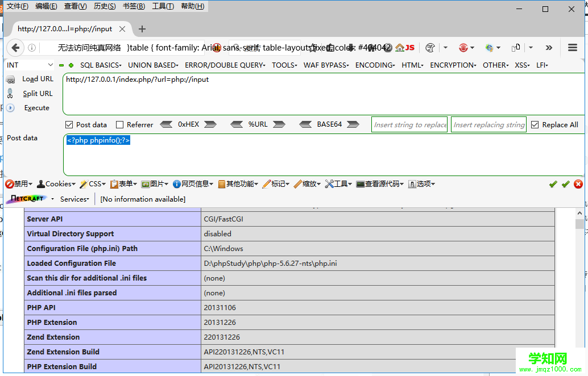This screenshot has height=376, width=588.
Task: Click the left arrow beside 0xHEX
Action: click(x=167, y=124)
